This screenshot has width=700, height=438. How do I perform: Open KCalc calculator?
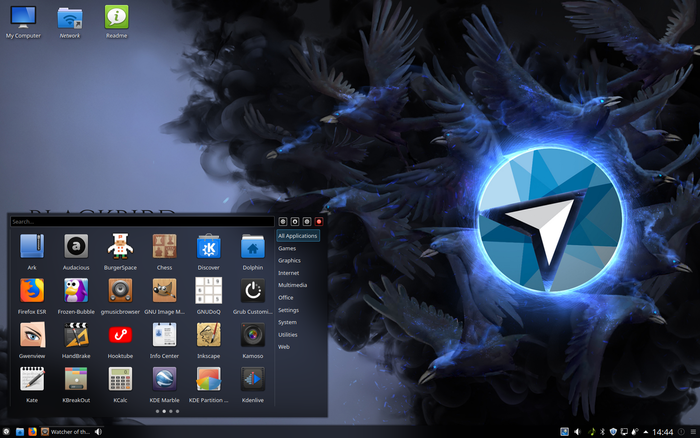(120, 384)
